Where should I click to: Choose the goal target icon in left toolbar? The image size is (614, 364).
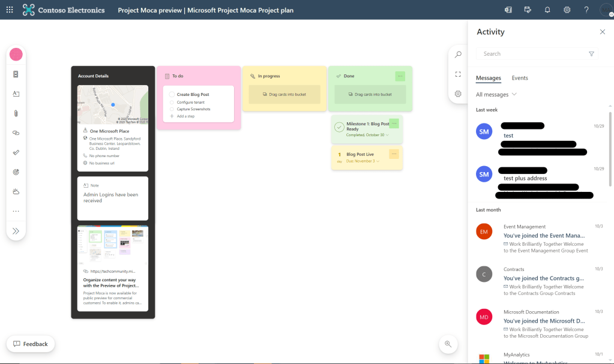tap(16, 172)
